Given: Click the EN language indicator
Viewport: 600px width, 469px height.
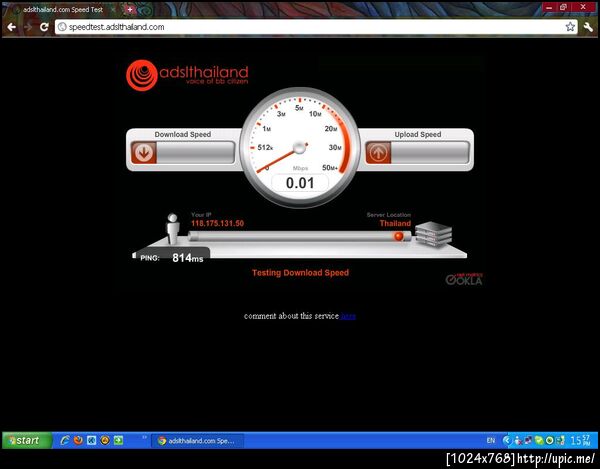Looking at the screenshot, I should 491,441.
